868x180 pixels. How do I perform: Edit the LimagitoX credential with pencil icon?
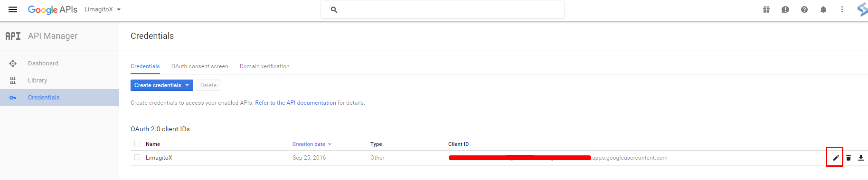click(x=836, y=158)
